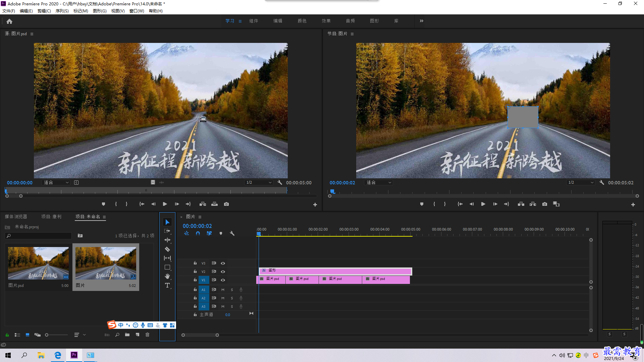Open the 文件(F) menu
The image size is (644, 362).
tap(9, 11)
